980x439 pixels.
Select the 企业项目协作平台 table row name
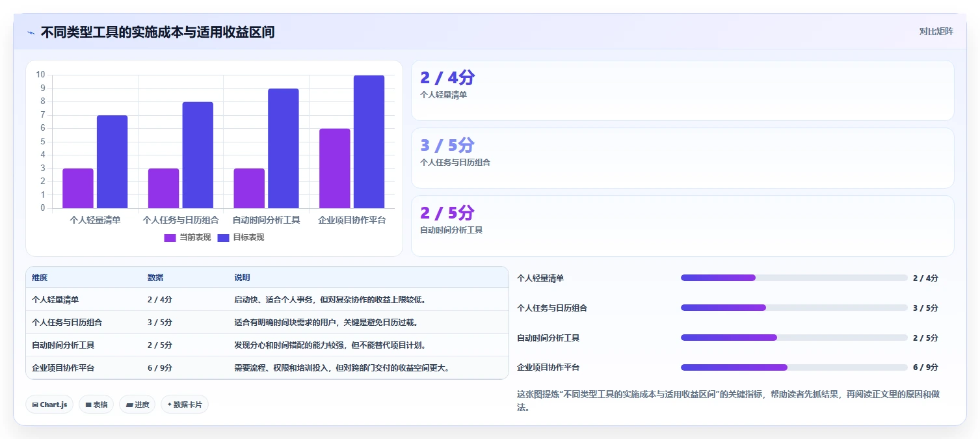pos(63,368)
